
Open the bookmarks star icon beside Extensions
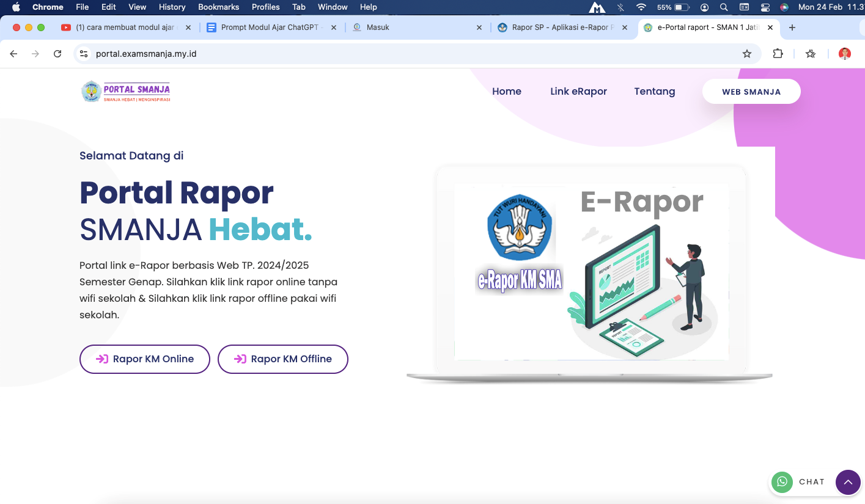[811, 54]
